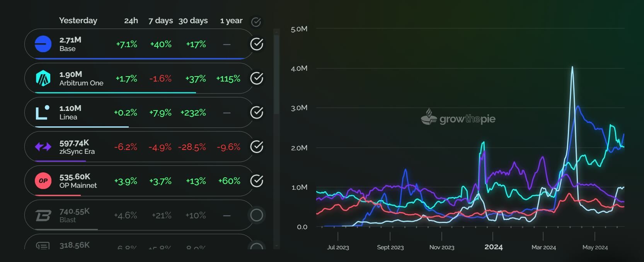Select the Base row value 2.71M

[70, 40]
